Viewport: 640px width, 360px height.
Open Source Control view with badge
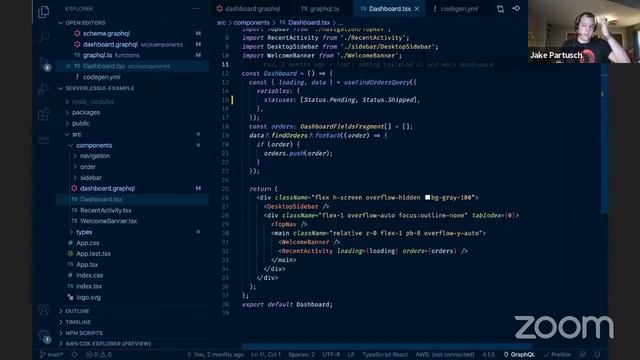44,64
